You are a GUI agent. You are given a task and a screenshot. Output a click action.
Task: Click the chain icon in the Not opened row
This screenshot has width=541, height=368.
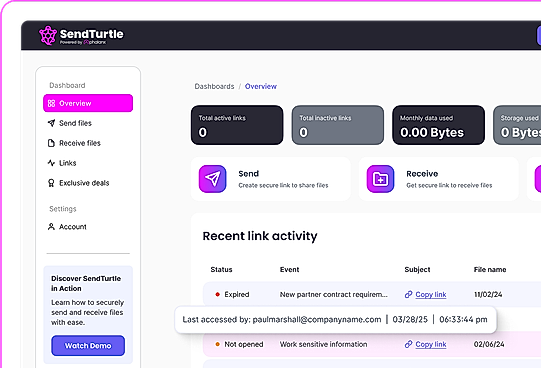(409, 344)
